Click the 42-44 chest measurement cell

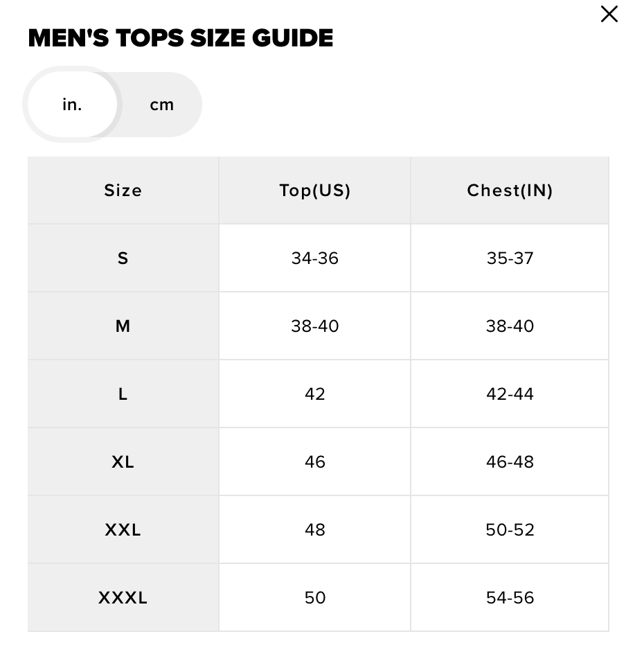[x=510, y=394]
